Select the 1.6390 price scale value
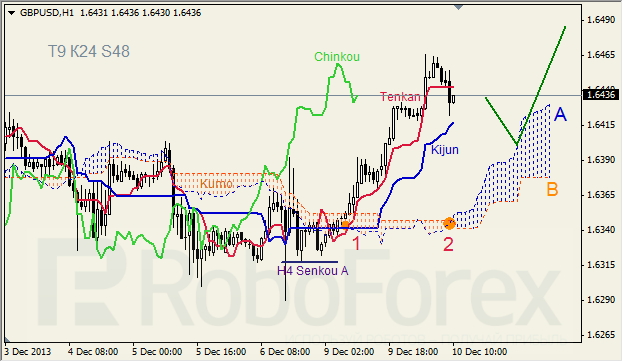The height and width of the screenshot is (362, 623). pyautogui.click(x=601, y=160)
